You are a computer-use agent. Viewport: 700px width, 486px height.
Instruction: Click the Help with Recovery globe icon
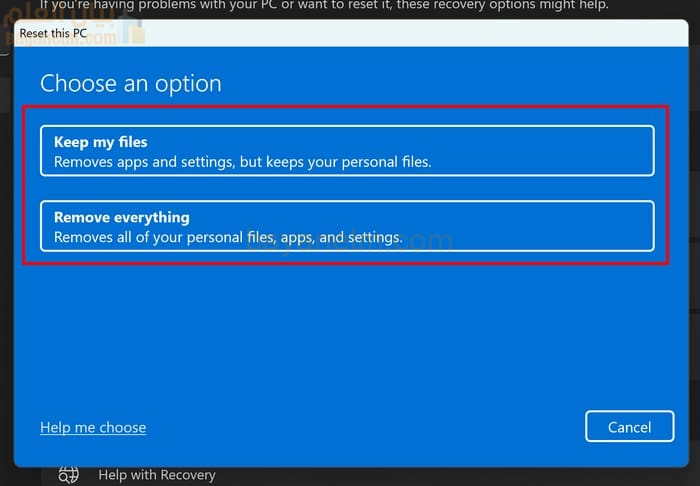pos(68,475)
